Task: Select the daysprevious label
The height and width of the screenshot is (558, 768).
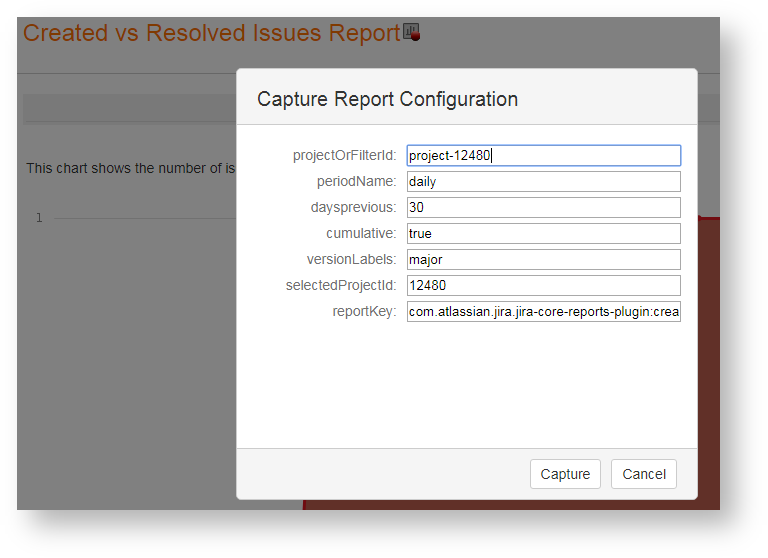Action: [x=353, y=207]
